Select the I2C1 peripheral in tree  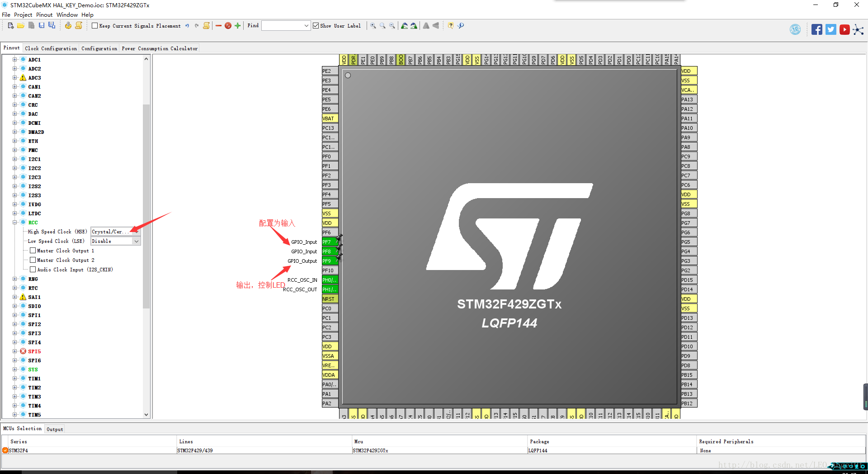point(34,159)
